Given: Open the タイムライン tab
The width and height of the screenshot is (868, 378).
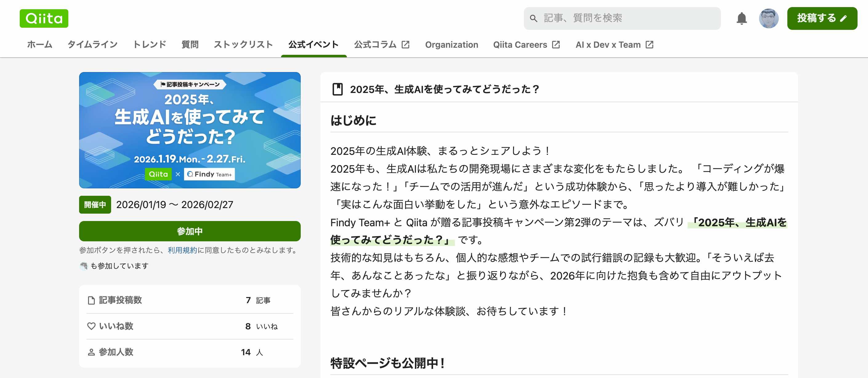Looking at the screenshot, I should pos(92,44).
